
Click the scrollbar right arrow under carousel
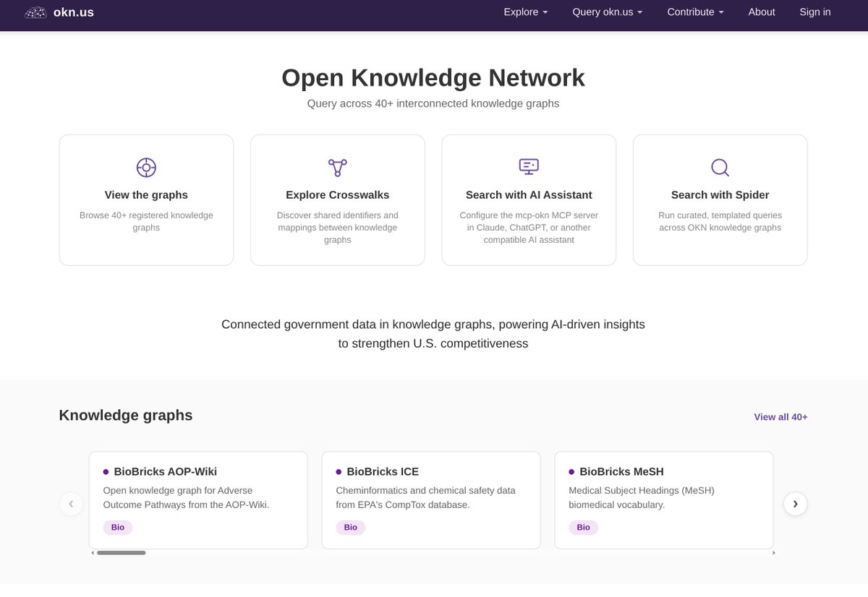pos(774,553)
